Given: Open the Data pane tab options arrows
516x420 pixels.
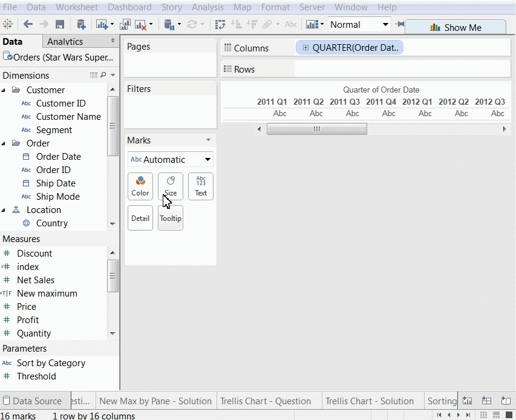Looking at the screenshot, I should [x=113, y=41].
